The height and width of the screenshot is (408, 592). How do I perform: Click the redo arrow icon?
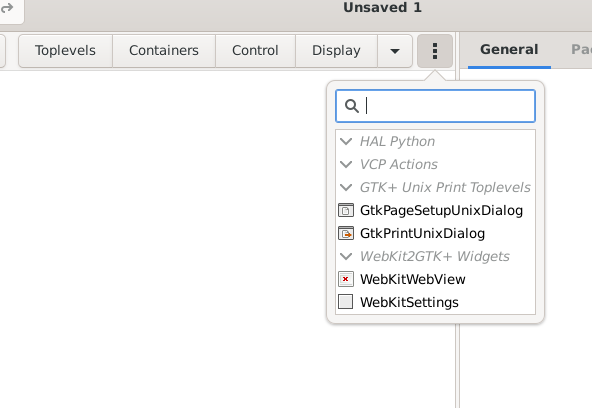[x=7, y=8]
